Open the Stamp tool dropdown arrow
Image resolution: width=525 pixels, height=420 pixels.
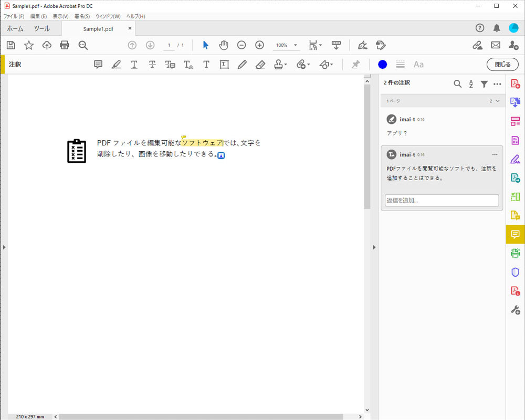[x=285, y=64]
